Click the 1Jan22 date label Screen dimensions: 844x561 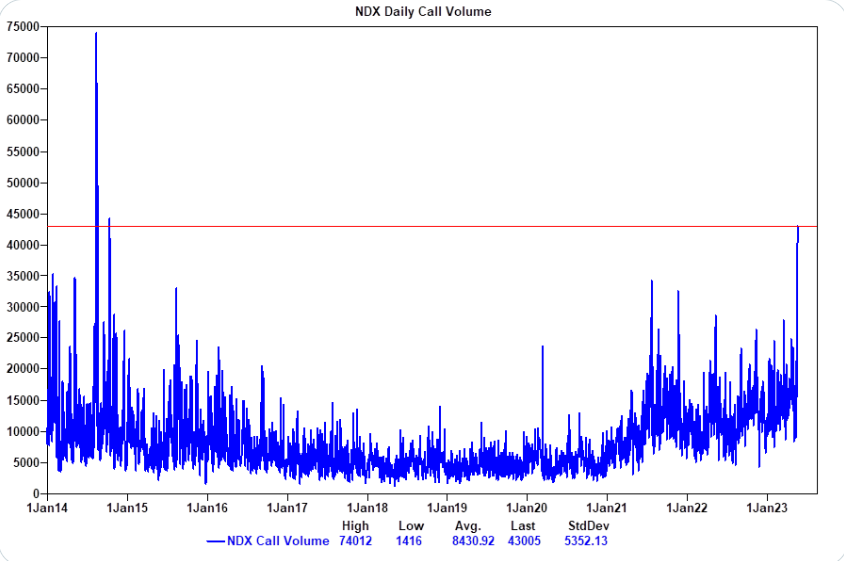pyautogui.click(x=687, y=508)
